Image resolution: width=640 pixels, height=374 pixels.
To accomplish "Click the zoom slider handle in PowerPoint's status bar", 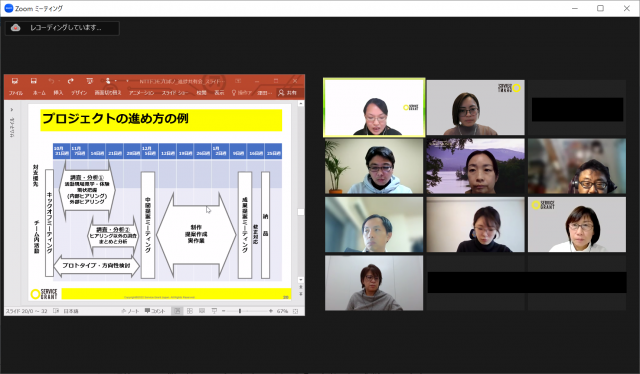I will coord(240,311).
